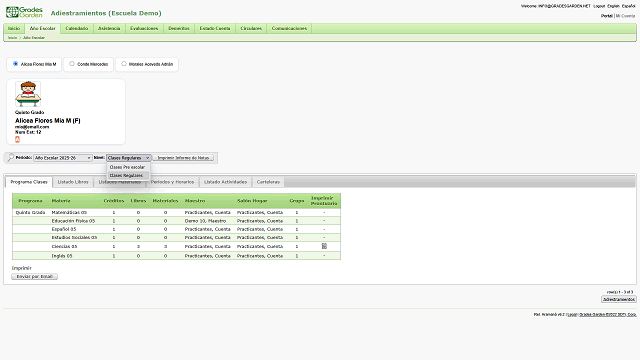This screenshot has height=360, width=640.
Task: Switch to Períodos y Horarios tab
Action: pos(173,182)
